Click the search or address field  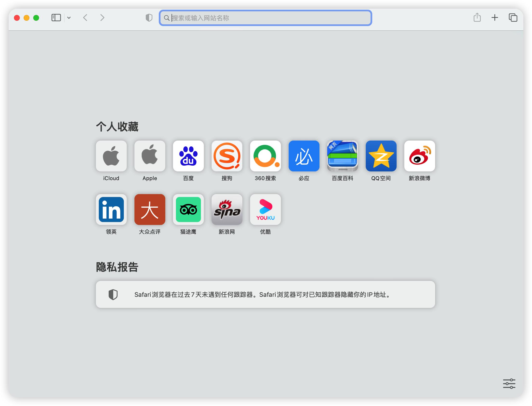pyautogui.click(x=266, y=18)
